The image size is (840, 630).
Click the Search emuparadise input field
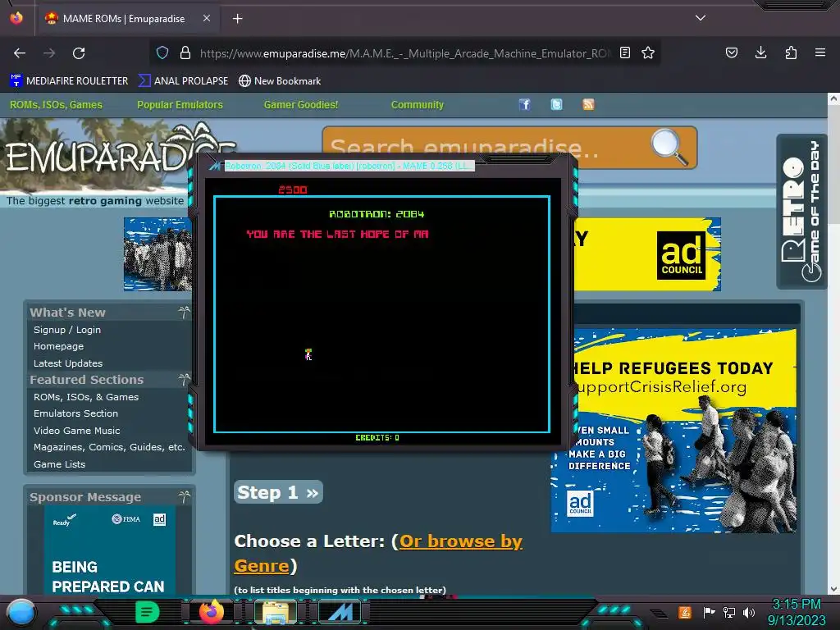coord(482,148)
